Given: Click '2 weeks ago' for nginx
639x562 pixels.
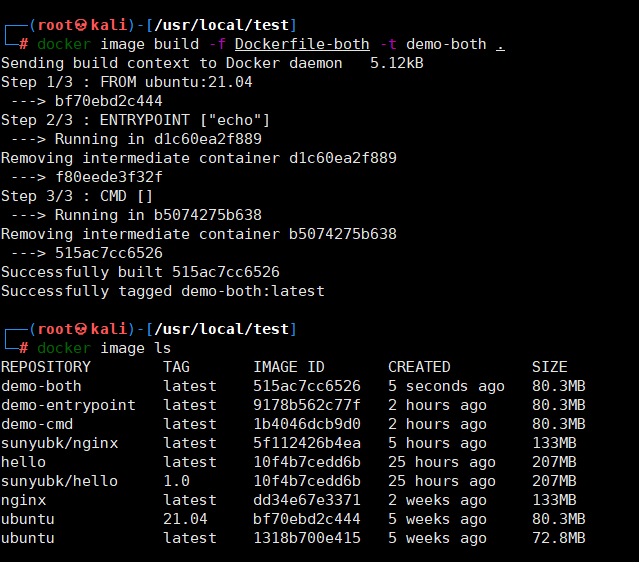Looking at the screenshot, I should click(437, 500).
